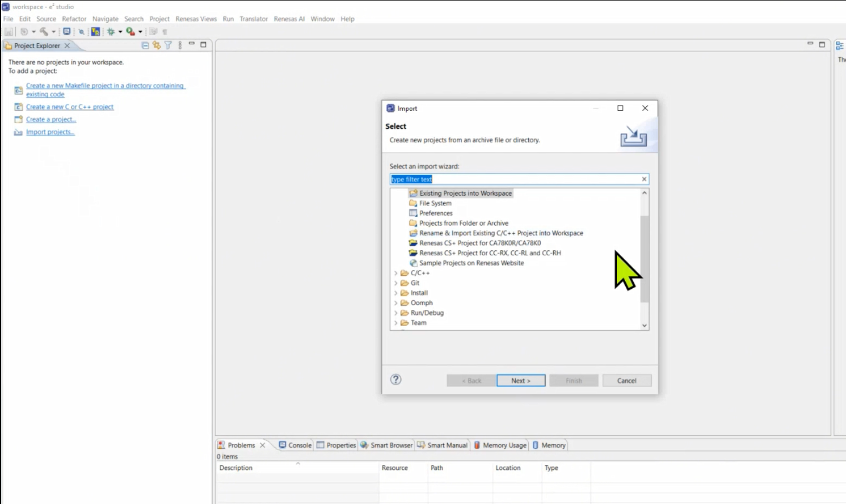Click the Build hammer toolbar icon
Screen dimensions: 846x504
point(44,32)
